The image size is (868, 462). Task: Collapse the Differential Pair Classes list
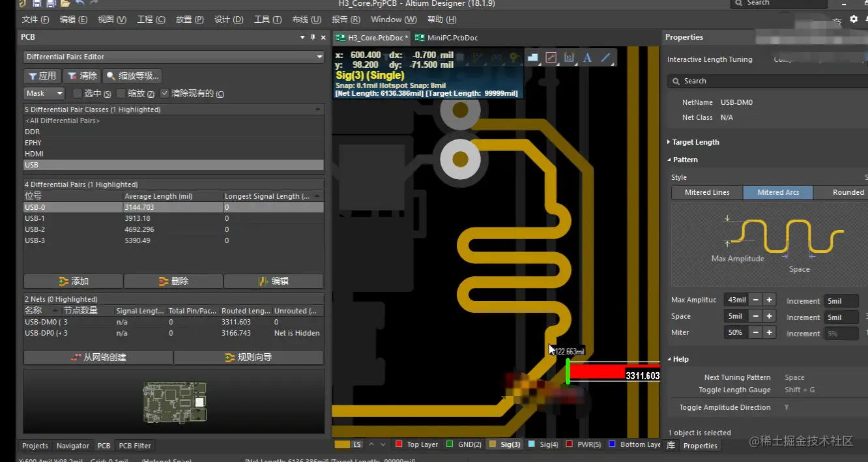(x=318, y=109)
